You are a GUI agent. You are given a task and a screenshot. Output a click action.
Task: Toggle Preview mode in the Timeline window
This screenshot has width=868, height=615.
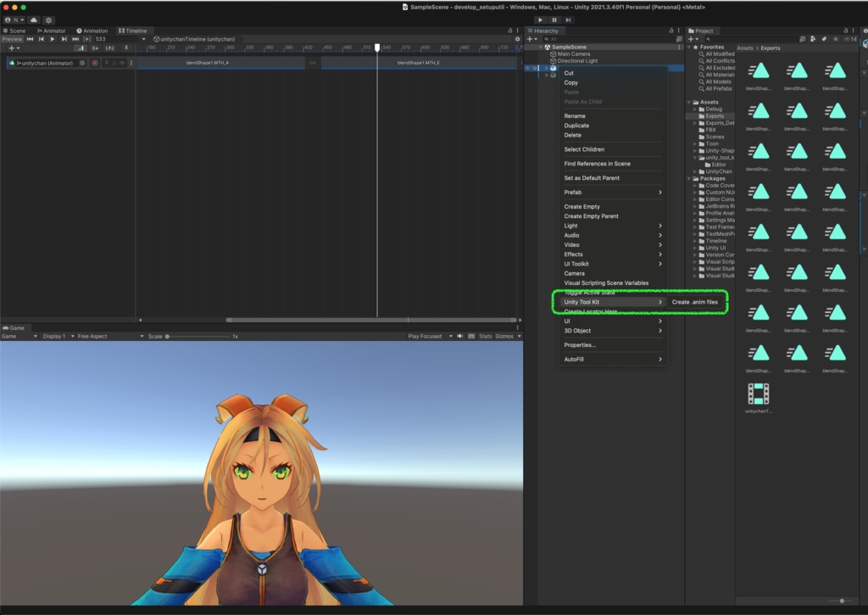click(11, 39)
